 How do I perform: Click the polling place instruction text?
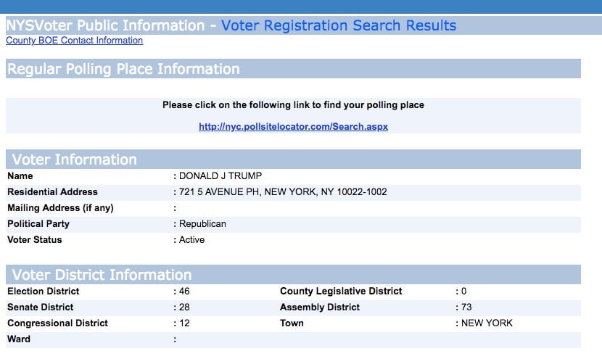point(293,105)
